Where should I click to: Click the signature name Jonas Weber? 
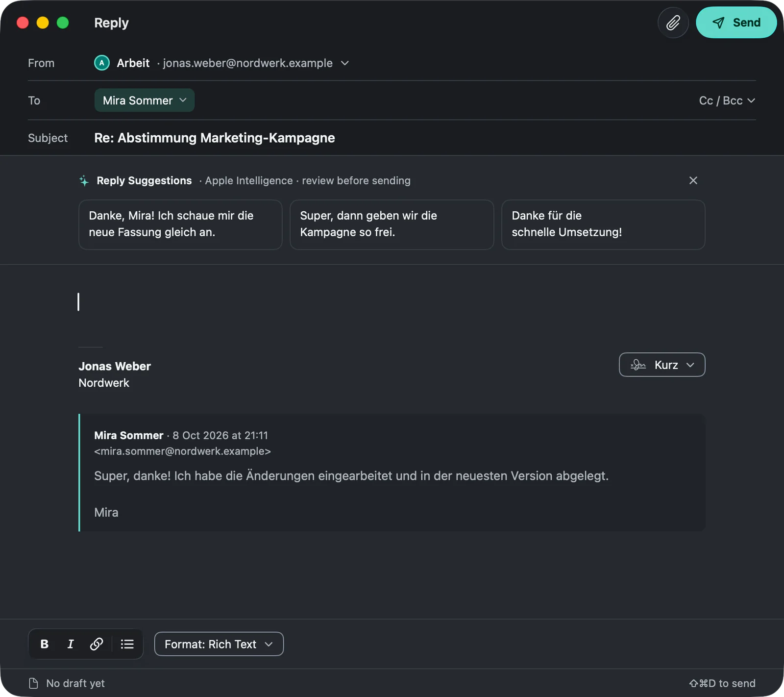tap(115, 366)
